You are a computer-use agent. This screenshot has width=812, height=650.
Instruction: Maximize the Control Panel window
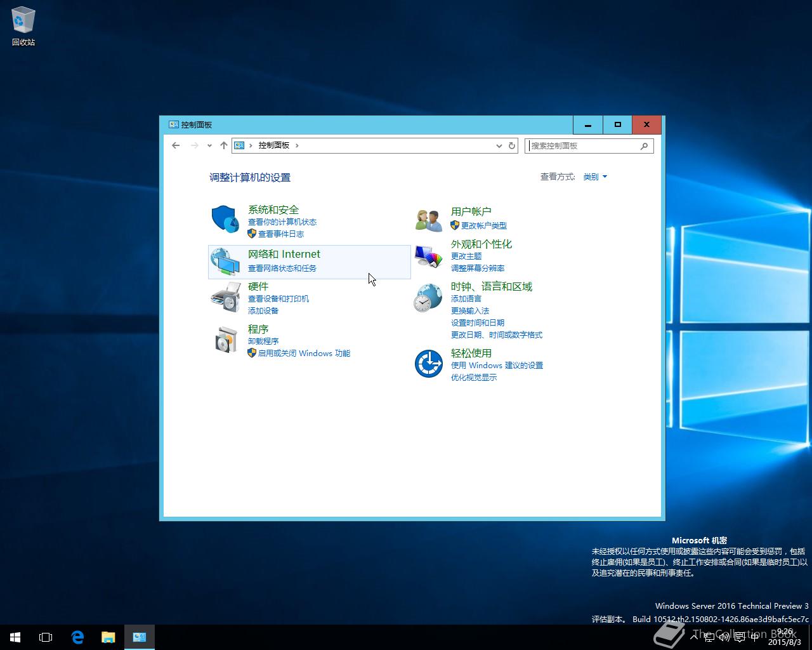(x=617, y=125)
